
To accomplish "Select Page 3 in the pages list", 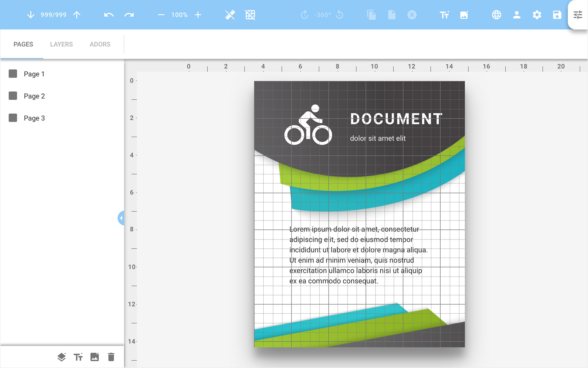I will 34,118.
